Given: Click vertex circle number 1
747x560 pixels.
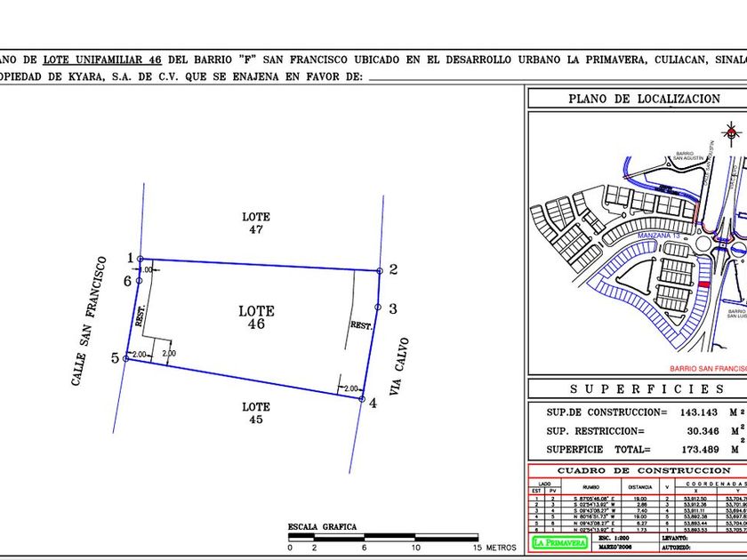Looking at the screenshot, I should [141, 259].
